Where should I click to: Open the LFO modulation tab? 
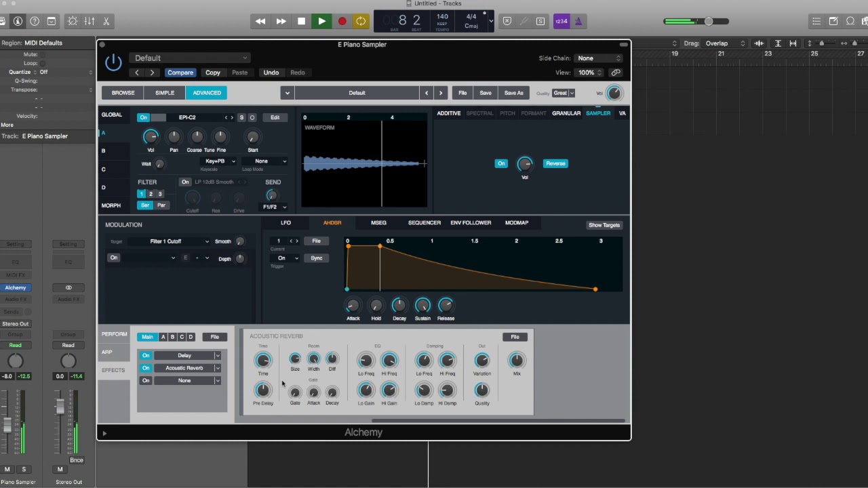coord(285,223)
